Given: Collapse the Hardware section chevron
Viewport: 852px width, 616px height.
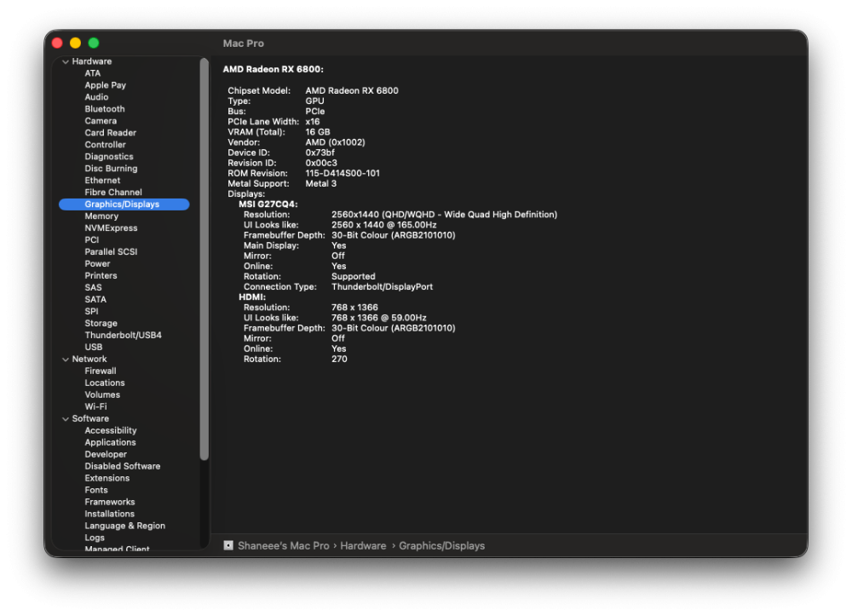Looking at the screenshot, I should point(66,62).
